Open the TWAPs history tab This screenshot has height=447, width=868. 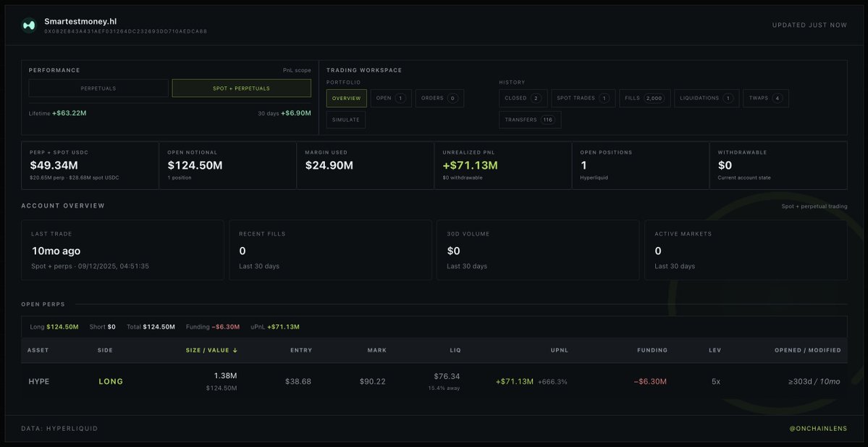[766, 98]
